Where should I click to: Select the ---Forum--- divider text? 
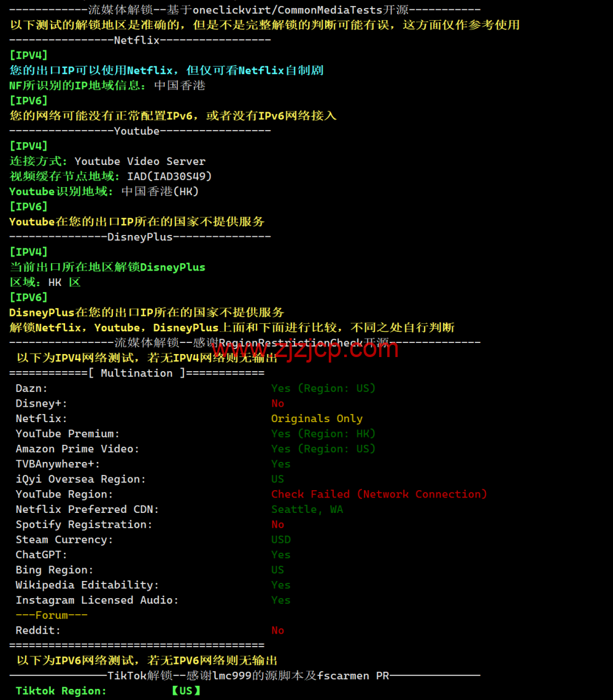tap(52, 615)
